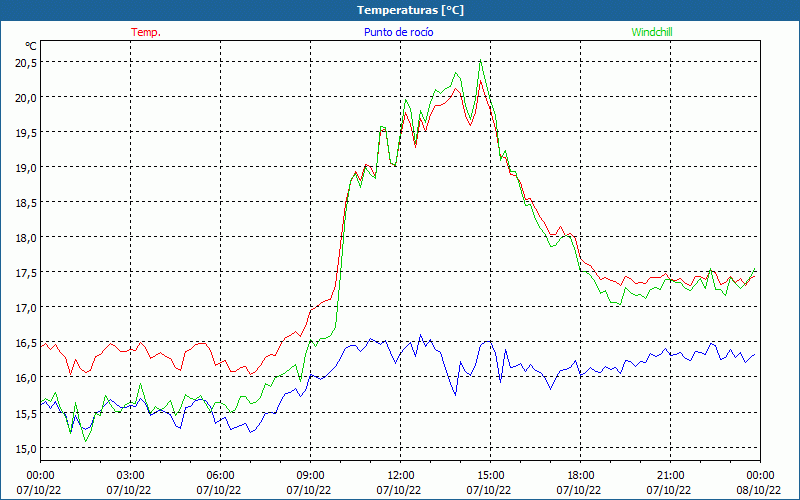Viewport: 800px width, 500px height.
Task: Click the 16,5 y-axis value
Action: pyautogui.click(x=24, y=342)
